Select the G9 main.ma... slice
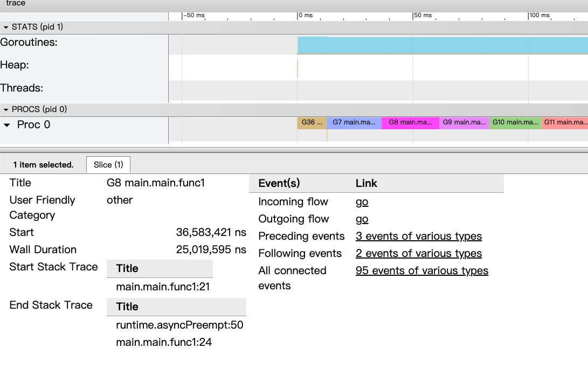Viewport: 588px width, 369px height. click(x=464, y=123)
